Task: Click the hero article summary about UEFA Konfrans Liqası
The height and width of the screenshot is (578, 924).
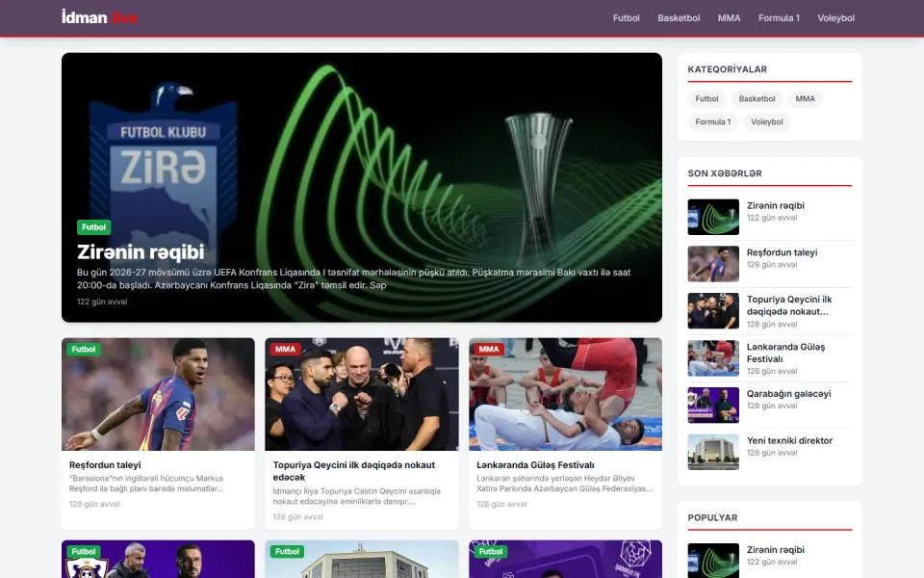Action: pyautogui.click(x=353, y=278)
